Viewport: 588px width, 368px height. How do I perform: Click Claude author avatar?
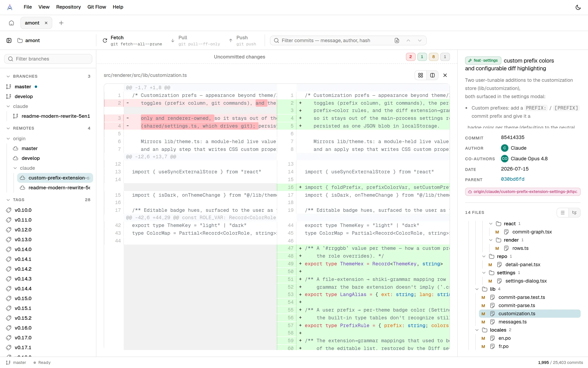click(504, 148)
